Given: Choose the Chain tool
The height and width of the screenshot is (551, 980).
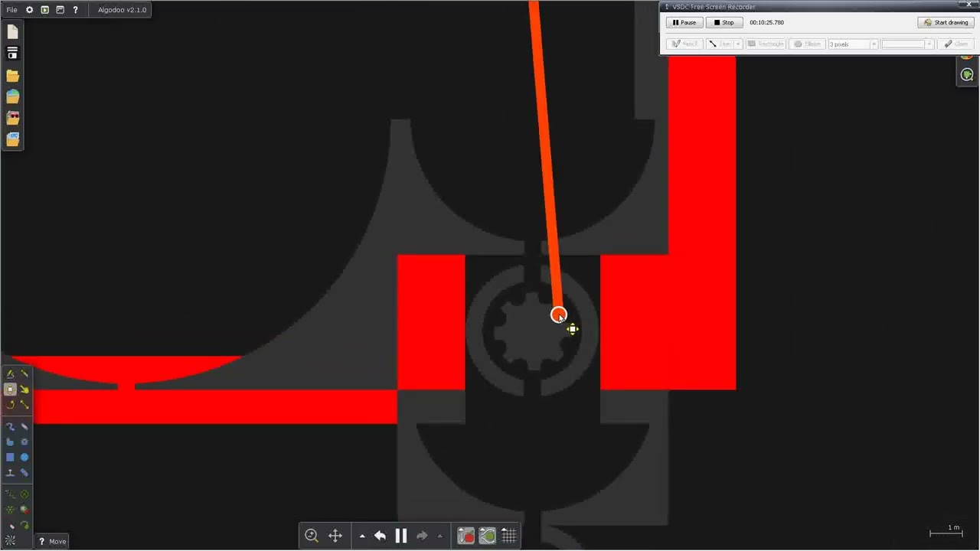Looking at the screenshot, I should point(24,473).
